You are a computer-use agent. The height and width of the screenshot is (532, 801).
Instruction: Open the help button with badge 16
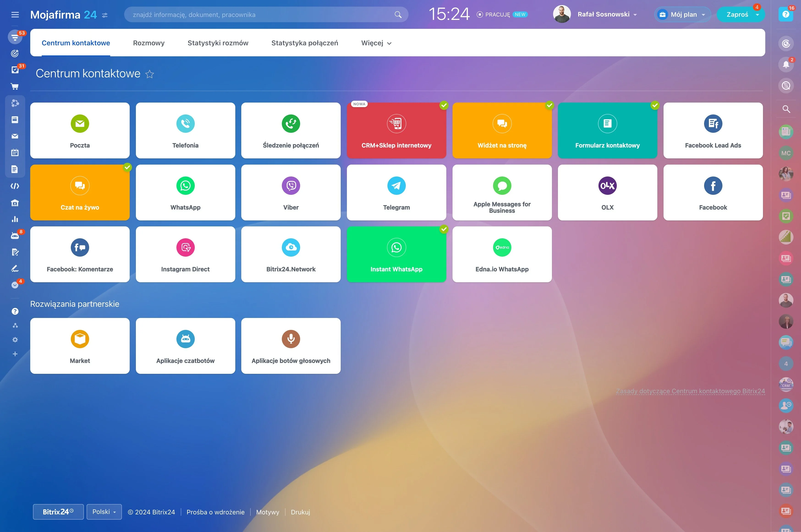point(785,14)
